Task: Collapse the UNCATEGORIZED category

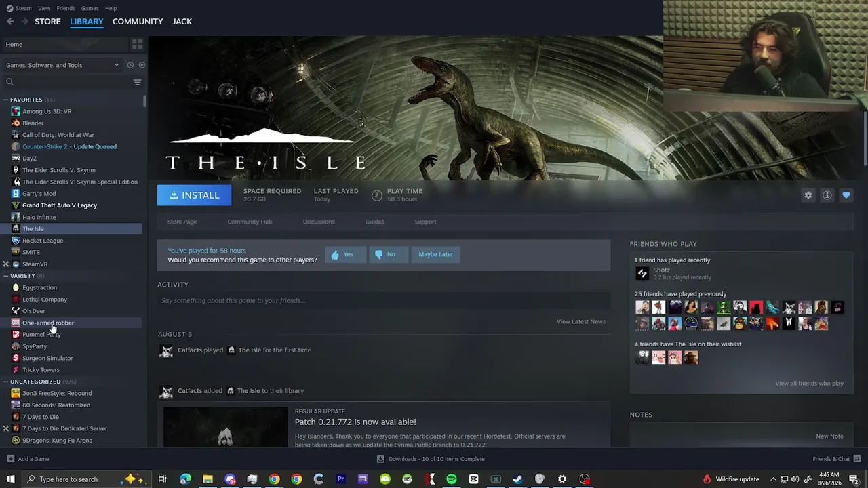Action: click(6, 382)
